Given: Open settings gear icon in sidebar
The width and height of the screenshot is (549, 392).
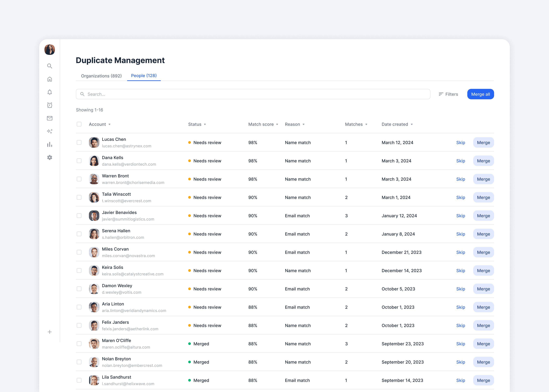Looking at the screenshot, I should (x=50, y=157).
